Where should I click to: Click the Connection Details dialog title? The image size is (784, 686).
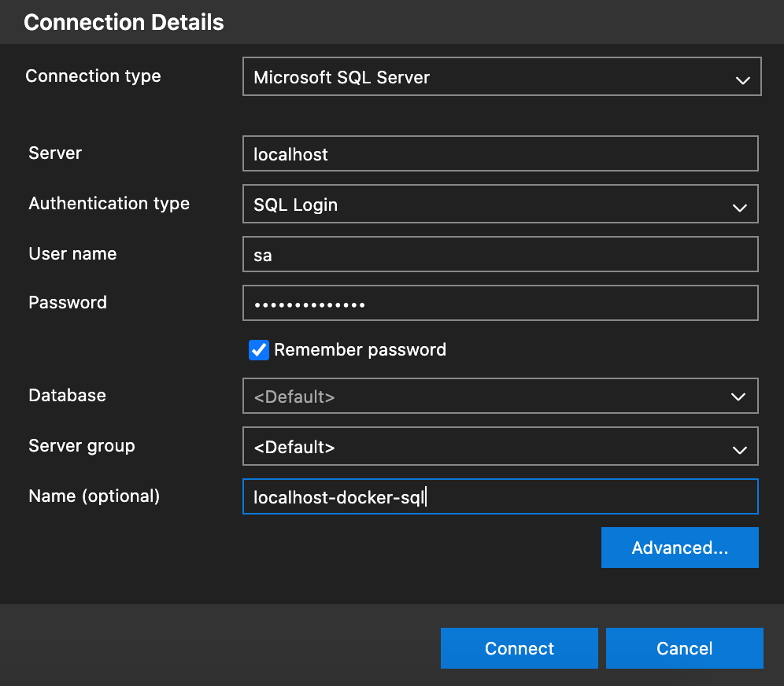(124, 23)
